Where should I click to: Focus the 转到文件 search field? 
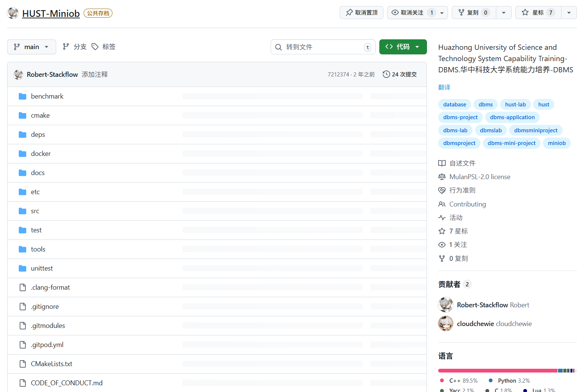[x=322, y=47]
